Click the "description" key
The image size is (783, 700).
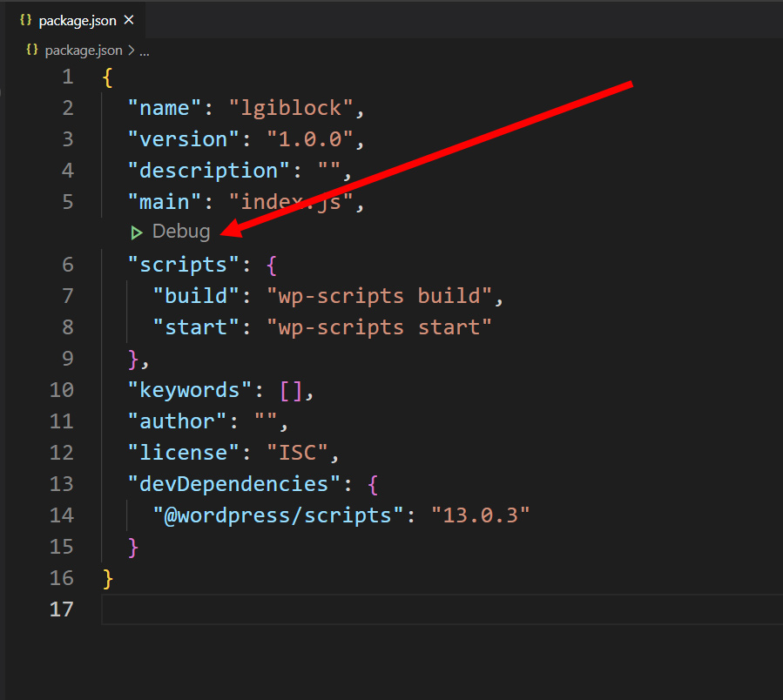[x=209, y=171]
